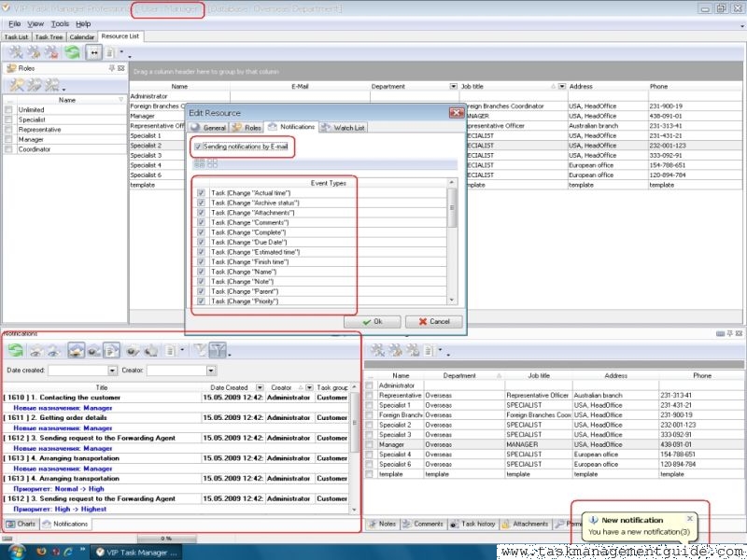
Task: Uncheck Task (Change "Archive status") event
Action: coord(201,203)
